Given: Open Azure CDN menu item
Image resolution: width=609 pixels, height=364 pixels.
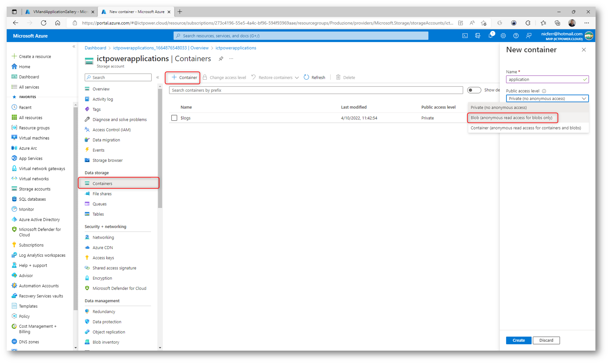Looking at the screenshot, I should point(103,248).
